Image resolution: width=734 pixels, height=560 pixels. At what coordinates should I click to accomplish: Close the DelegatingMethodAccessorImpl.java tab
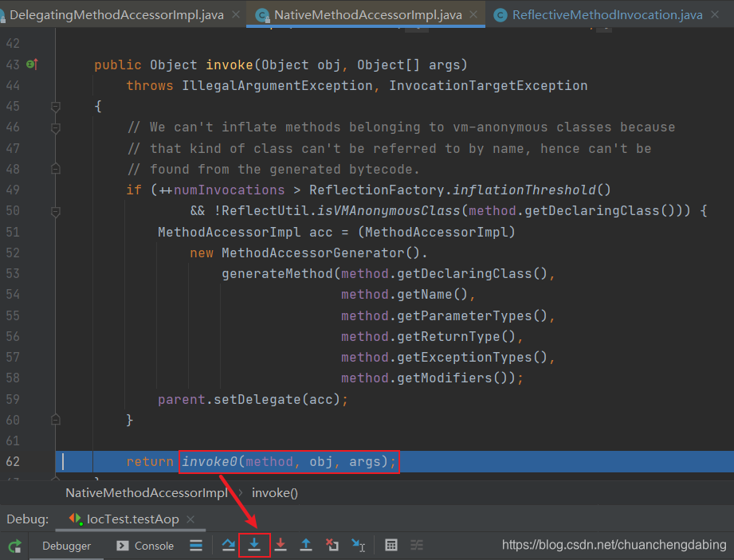tap(236, 14)
